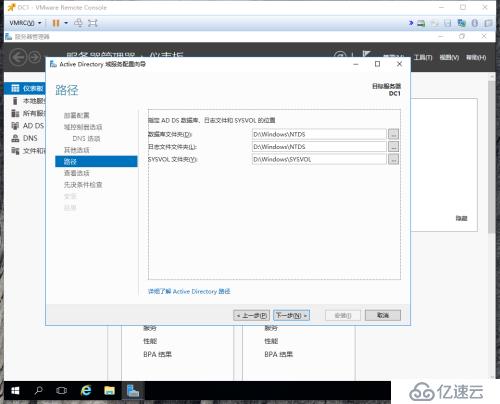This screenshot has width=500, height=404.
Task: Open the 视图(V) menu in Server Manager
Action: (x=449, y=58)
